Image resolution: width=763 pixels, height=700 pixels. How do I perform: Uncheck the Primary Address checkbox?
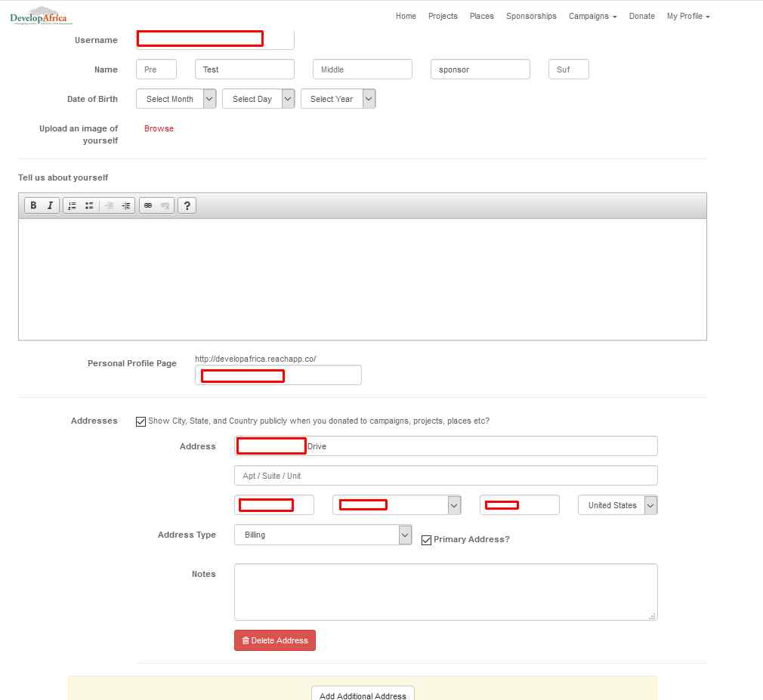pos(426,540)
